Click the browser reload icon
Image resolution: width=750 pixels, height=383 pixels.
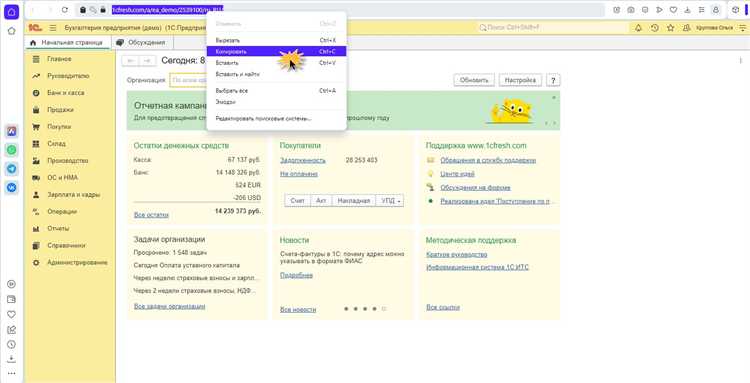(65, 10)
